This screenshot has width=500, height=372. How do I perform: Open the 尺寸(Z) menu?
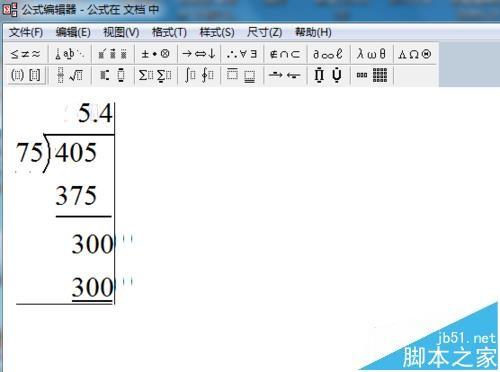point(265,33)
